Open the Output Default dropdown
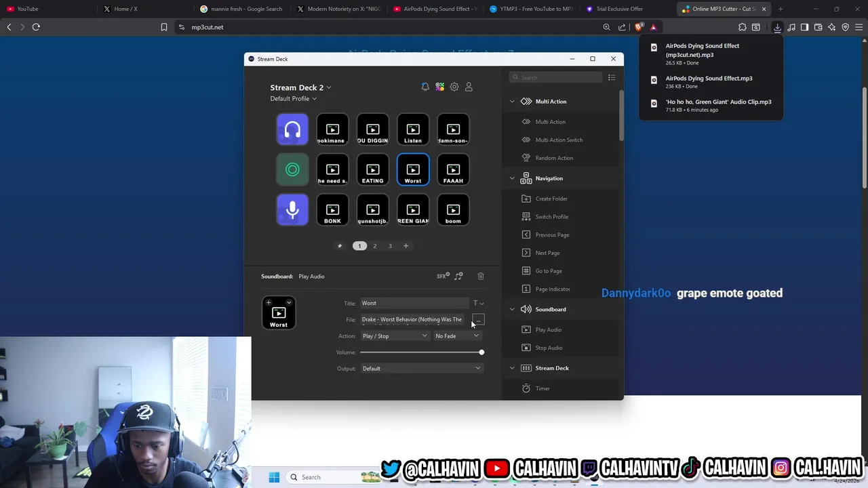The image size is (868, 488). pos(421,369)
